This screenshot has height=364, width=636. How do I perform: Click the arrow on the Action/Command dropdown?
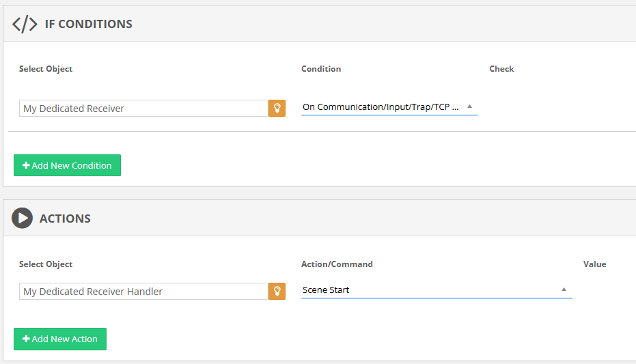564,290
